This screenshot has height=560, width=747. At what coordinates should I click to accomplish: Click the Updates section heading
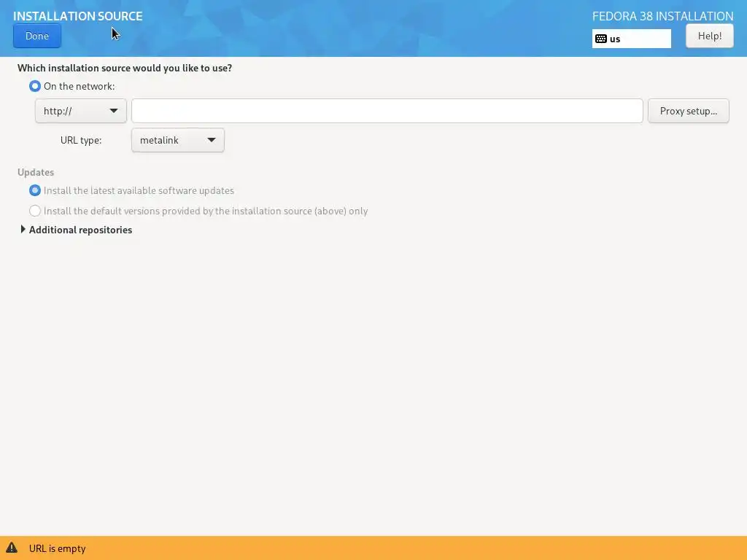36,172
